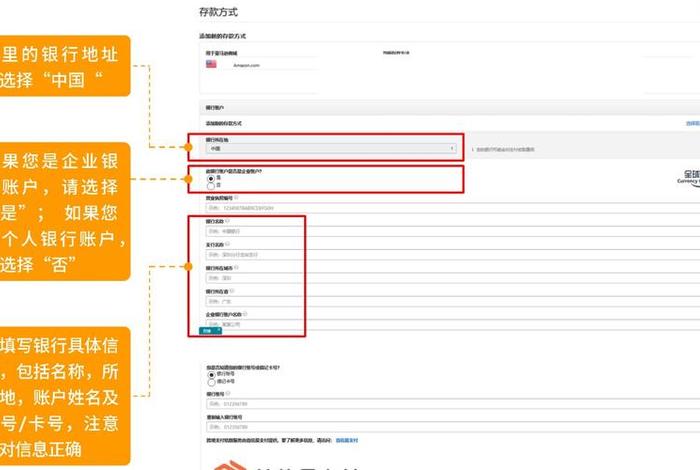Click the blue link right of 添加新的存款方式
700x470 pixels.
click(692, 123)
